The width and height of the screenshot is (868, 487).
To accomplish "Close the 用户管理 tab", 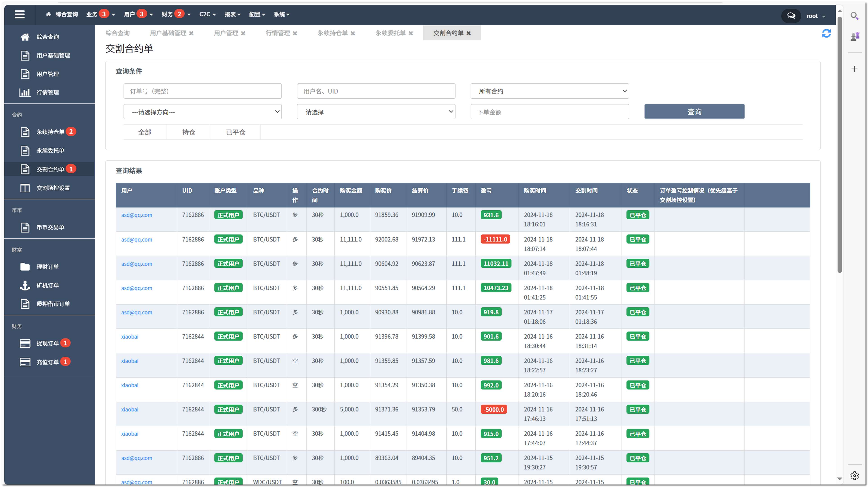I will coord(243,33).
